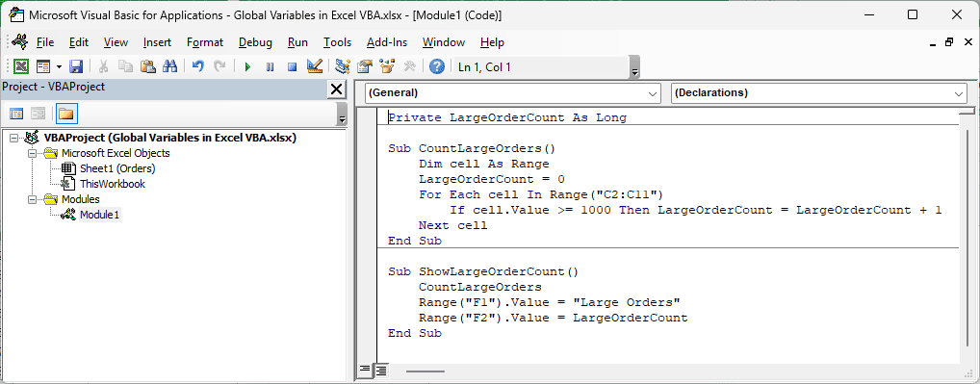Image resolution: width=980 pixels, height=384 pixels.
Task: Open the Format menu
Action: [205, 42]
